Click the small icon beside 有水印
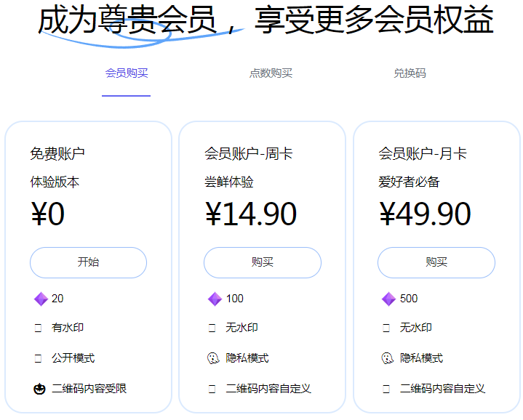This screenshot has width=523, height=420. [x=38, y=328]
